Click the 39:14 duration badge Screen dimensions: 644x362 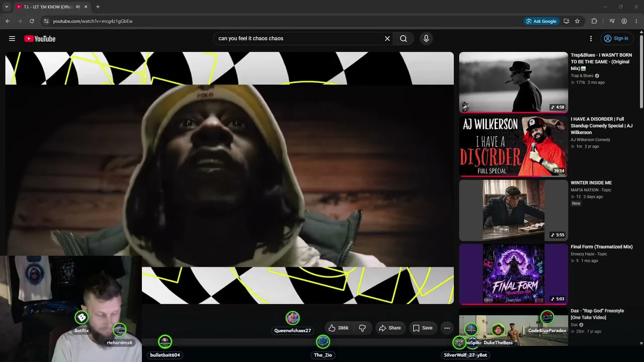pos(558,171)
